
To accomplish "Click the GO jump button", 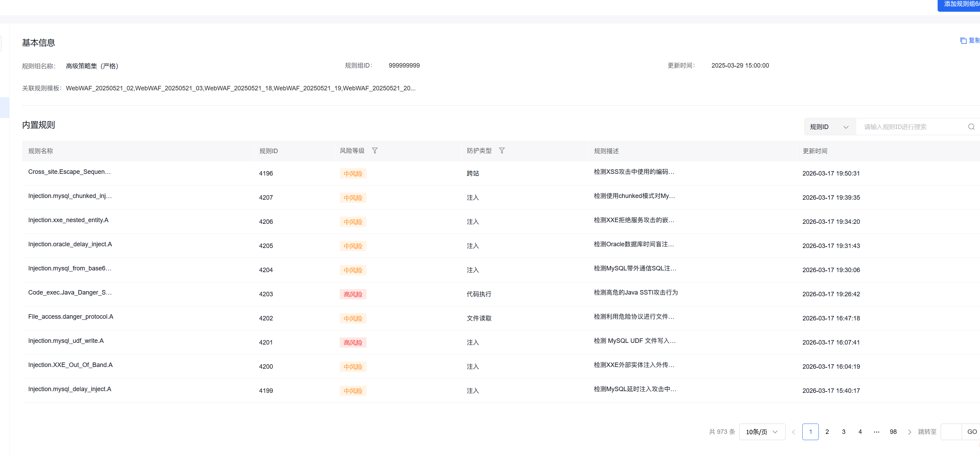I will (970, 431).
